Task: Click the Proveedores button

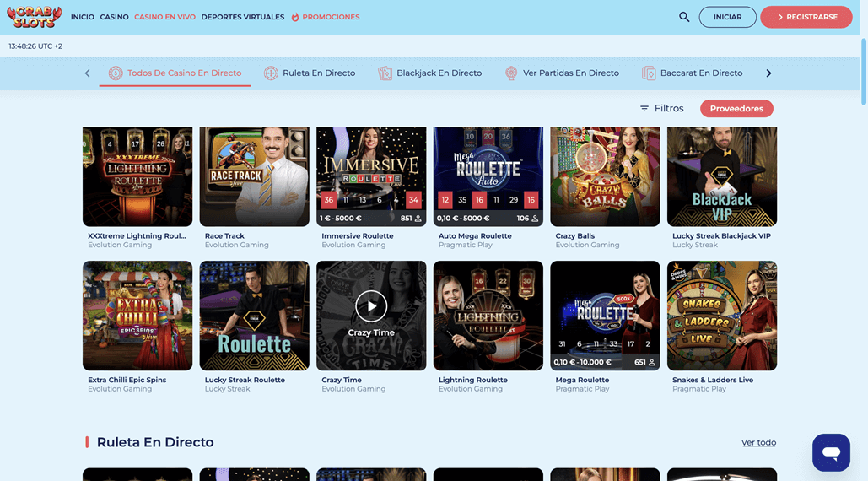Action: click(x=736, y=109)
